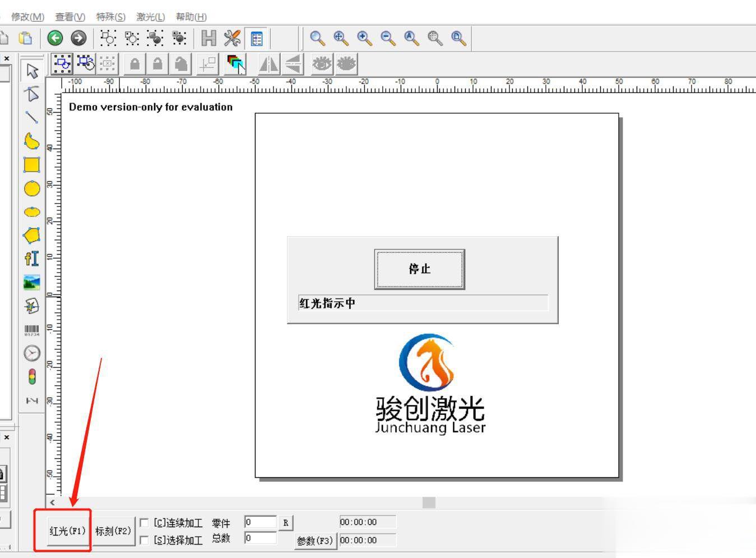Open the 特殊(S) menu

(110, 17)
